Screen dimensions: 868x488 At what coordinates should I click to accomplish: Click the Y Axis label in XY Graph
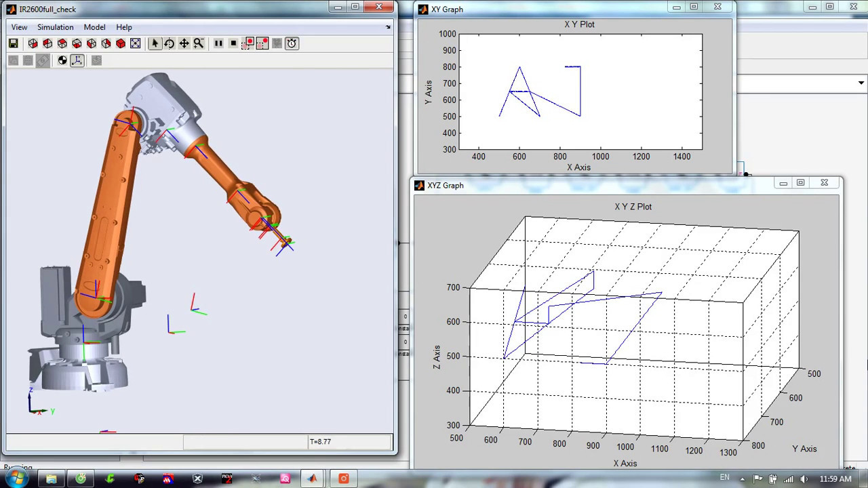click(x=429, y=92)
